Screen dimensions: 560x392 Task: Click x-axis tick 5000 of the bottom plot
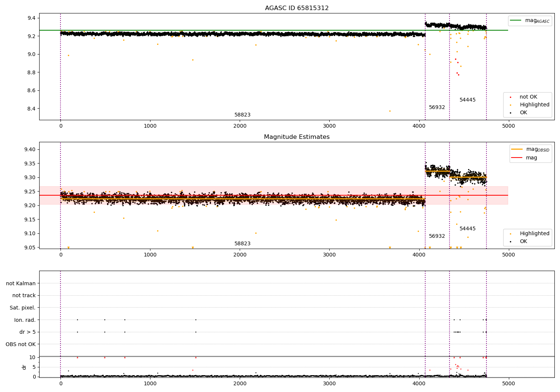pyautogui.click(x=508, y=383)
